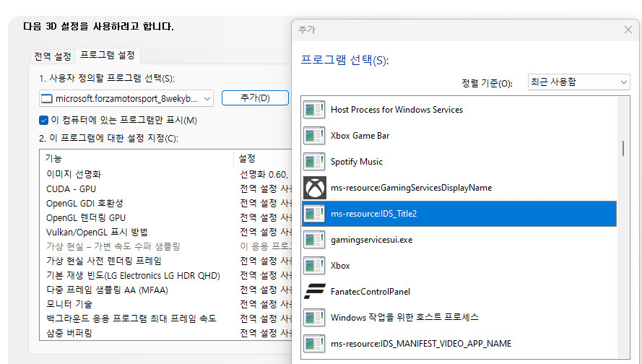The height and width of the screenshot is (364, 642).
Task: Select ms-resource:IDS_MANIFEST_VIDEO_APP_NAME entry
Action: 459,344
